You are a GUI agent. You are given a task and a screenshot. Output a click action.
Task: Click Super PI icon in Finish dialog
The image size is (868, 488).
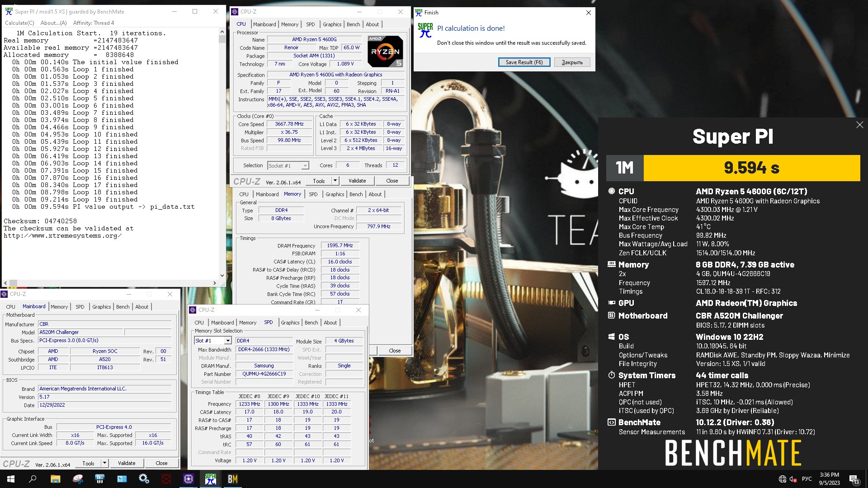(425, 30)
